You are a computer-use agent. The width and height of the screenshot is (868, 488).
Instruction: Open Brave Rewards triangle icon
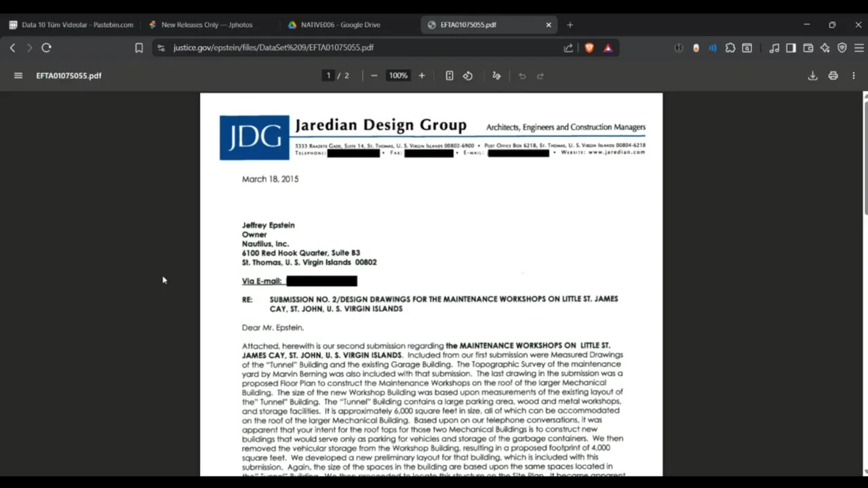[x=608, y=47]
